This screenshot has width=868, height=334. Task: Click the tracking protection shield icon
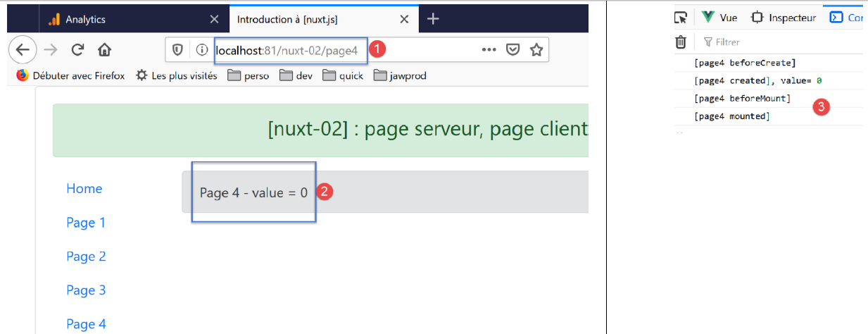(178, 50)
